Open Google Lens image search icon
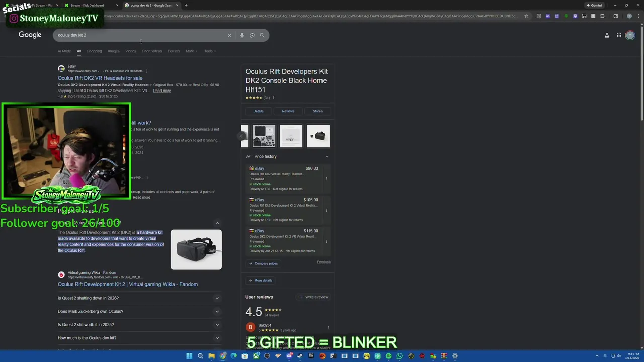 tap(252, 35)
